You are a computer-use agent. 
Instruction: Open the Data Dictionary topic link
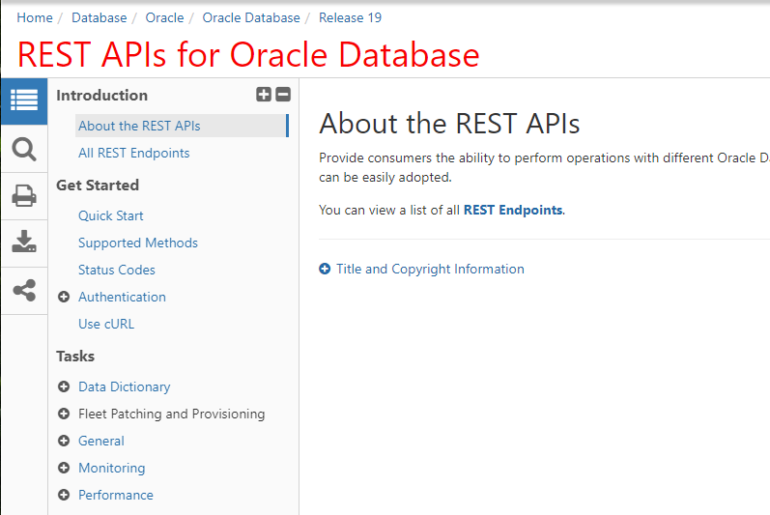click(124, 387)
